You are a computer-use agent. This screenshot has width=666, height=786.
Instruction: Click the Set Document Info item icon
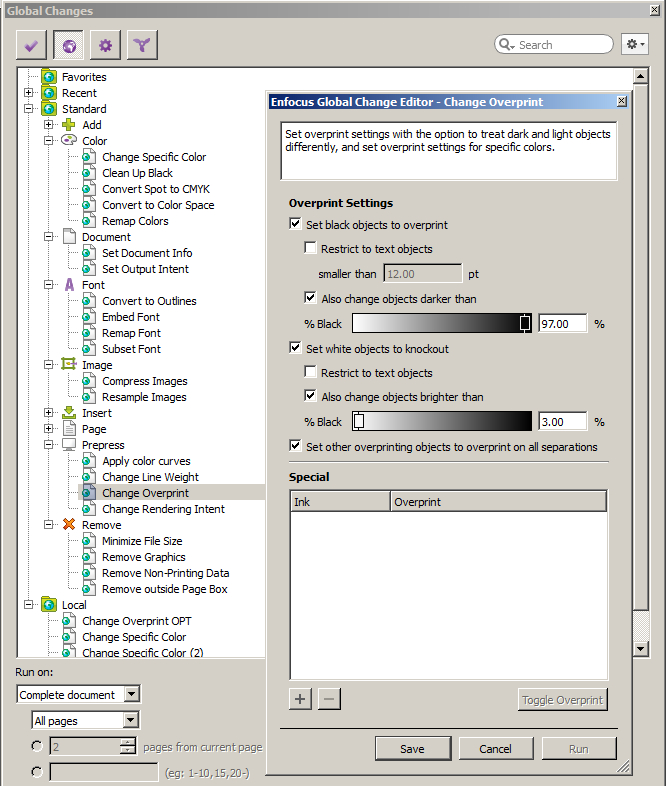coord(89,253)
